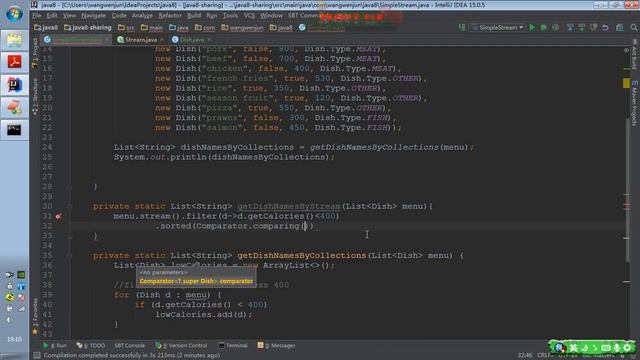This screenshot has height=360, width=640.
Task: Open the Version Control tool window
Action: [x=181, y=345]
